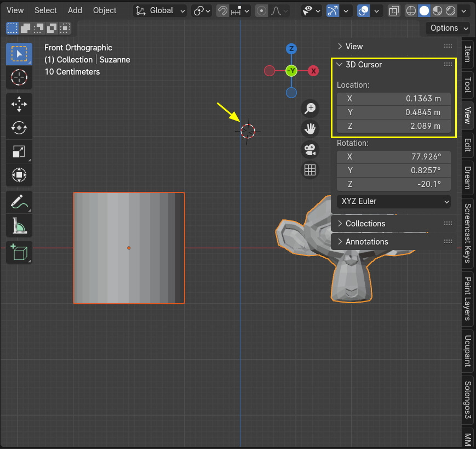Click cursor Location X field
The height and width of the screenshot is (449, 476).
394,99
